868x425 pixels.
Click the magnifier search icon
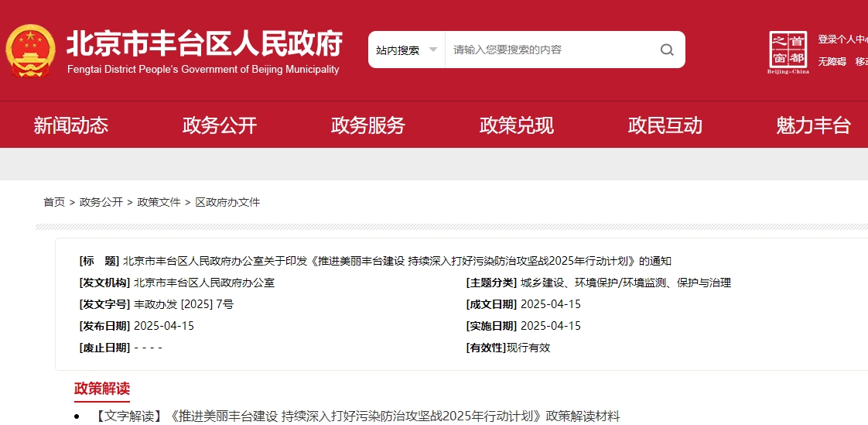pyautogui.click(x=666, y=50)
